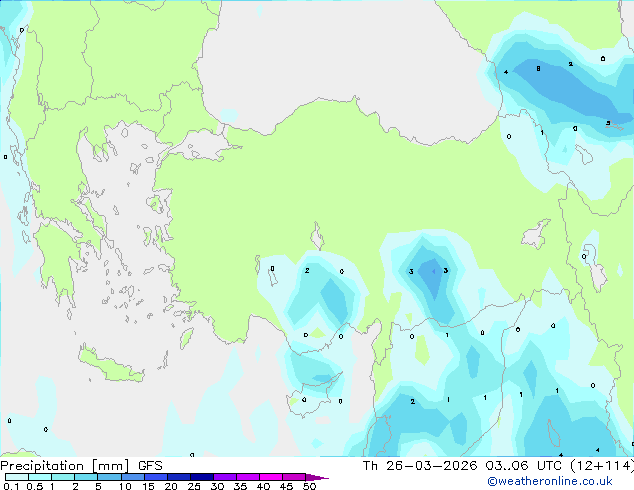Image resolution: width=634 pixels, height=490 pixels.
Task: Click the 10–15 mm legend swatch
Action: point(132,477)
